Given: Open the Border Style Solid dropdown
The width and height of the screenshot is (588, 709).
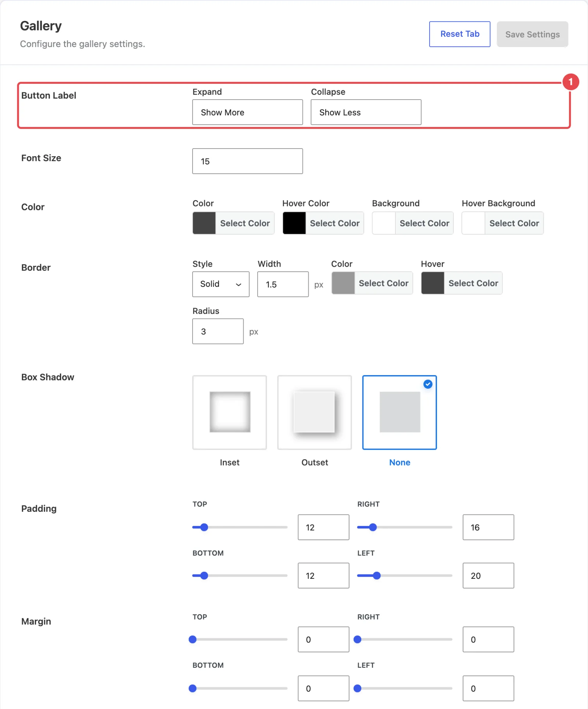Looking at the screenshot, I should 220,284.
